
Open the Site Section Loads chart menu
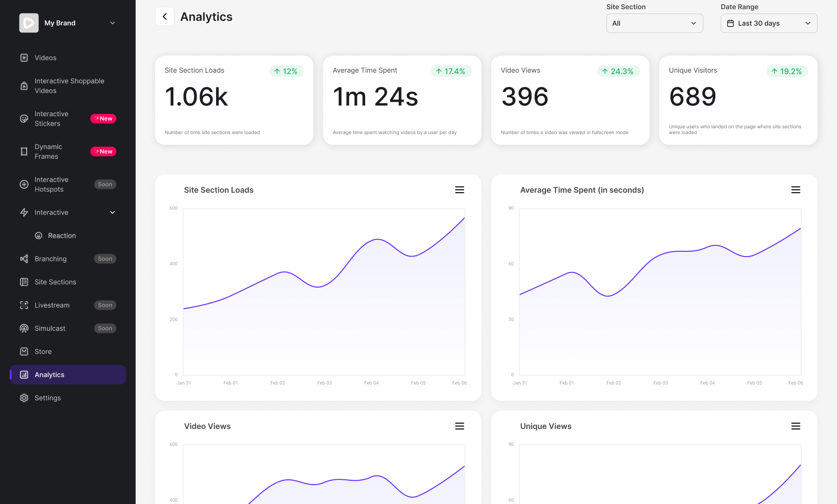pos(460,190)
